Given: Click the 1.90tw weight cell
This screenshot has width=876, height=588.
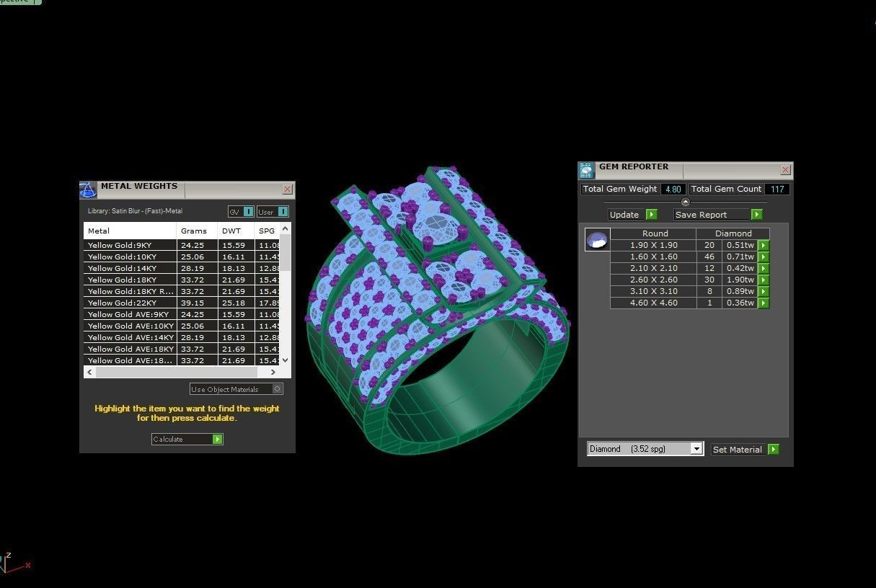Looking at the screenshot, I should click(x=740, y=280).
